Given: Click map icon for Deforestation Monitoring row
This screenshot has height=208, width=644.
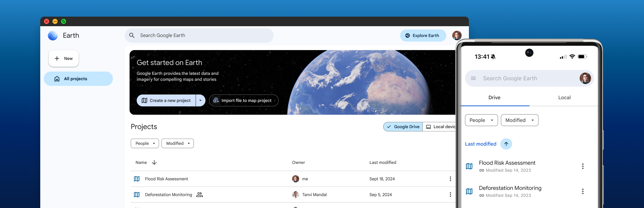Looking at the screenshot, I should 137,195.
